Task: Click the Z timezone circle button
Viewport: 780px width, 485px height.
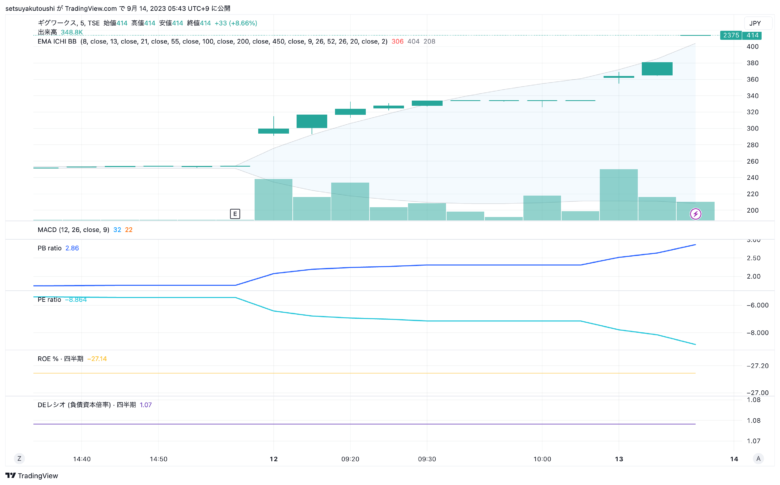Action: [19, 459]
